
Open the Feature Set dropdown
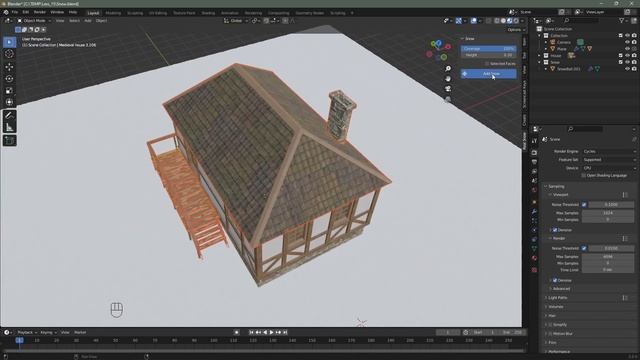tap(609, 160)
